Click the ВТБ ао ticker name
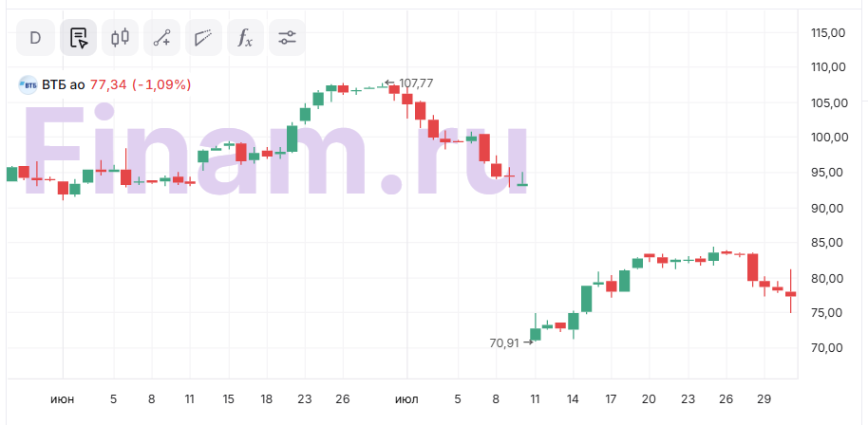868x425 pixels. click(64, 84)
